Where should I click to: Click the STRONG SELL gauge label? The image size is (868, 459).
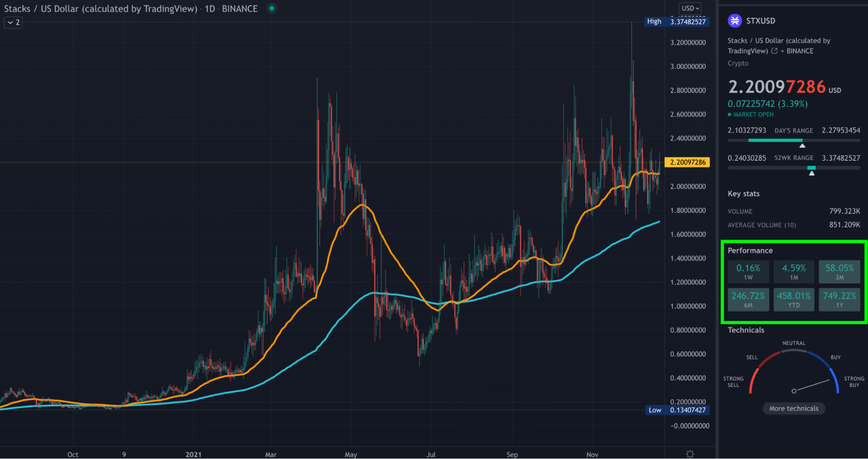click(x=733, y=382)
